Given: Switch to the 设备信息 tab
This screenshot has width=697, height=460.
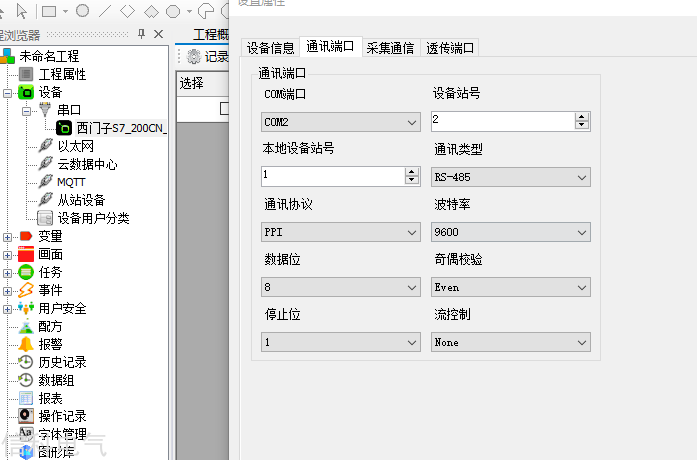Looking at the screenshot, I should [270, 48].
